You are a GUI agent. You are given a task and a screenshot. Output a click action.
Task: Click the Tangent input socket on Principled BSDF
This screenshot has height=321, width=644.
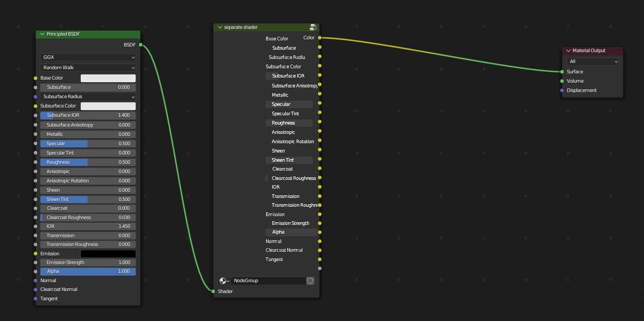pyautogui.click(x=36, y=299)
